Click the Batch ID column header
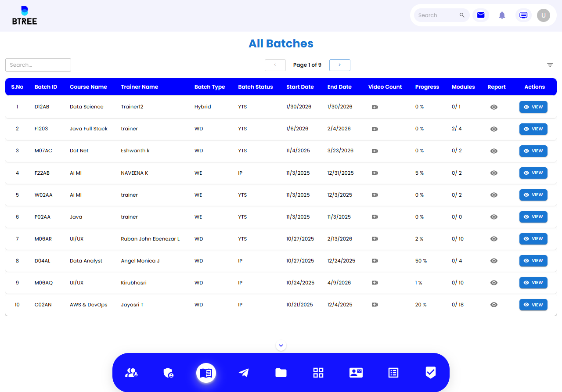Image resolution: width=562 pixels, height=392 pixels. pos(46,87)
